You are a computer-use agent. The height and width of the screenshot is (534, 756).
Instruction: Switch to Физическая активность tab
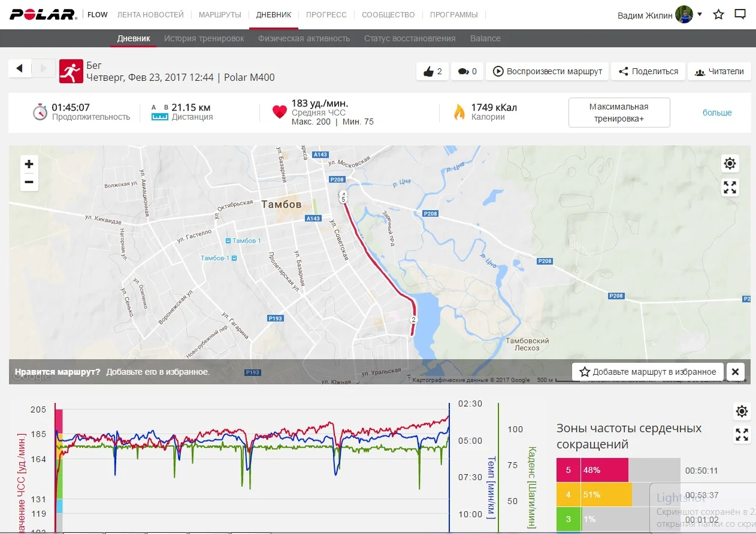pos(304,38)
